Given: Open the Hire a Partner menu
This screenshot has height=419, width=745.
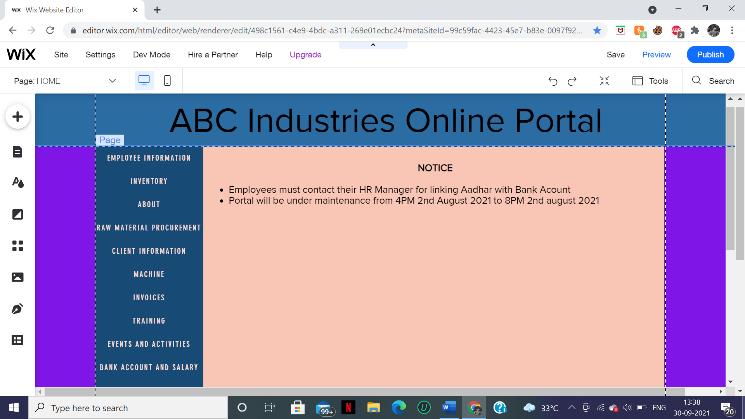Looking at the screenshot, I should (x=213, y=55).
